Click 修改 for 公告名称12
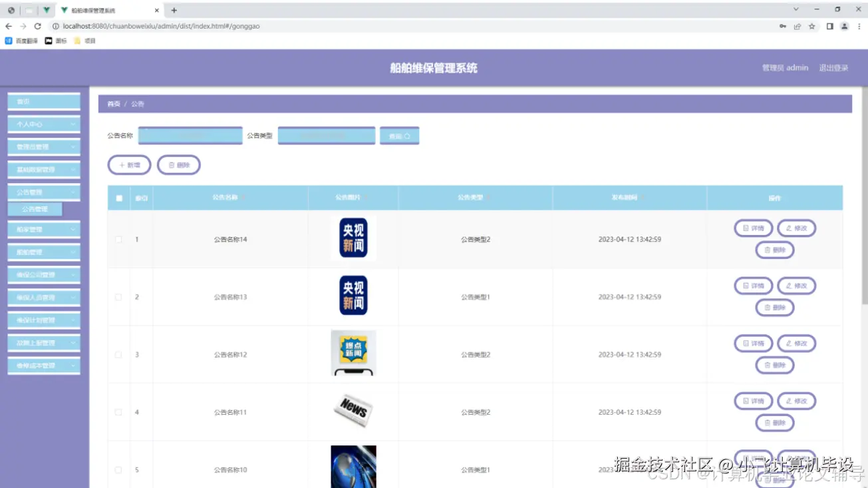Screen dimensions: 868x488 coord(796,344)
